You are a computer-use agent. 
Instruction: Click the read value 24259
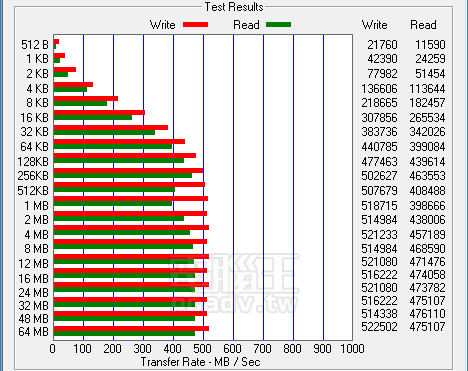coord(430,59)
